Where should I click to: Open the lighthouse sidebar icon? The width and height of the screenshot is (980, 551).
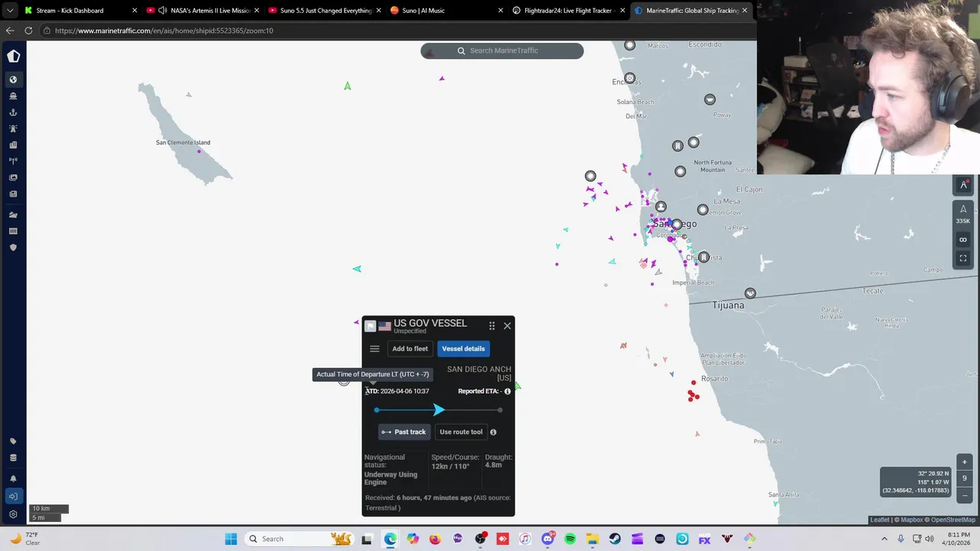coord(13,129)
